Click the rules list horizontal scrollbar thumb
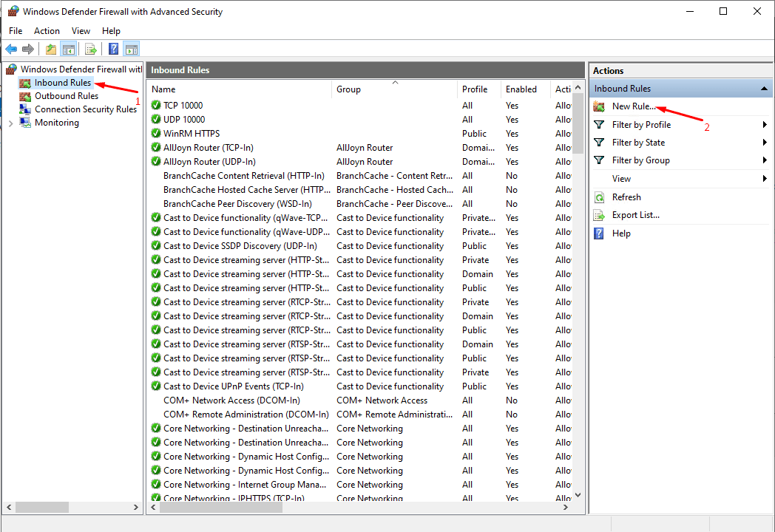775x532 pixels. pyautogui.click(x=221, y=508)
